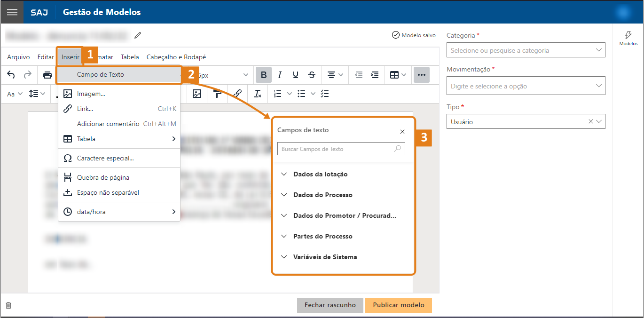This screenshot has width=644, height=318.
Task: Click the Redo icon
Action: (27, 75)
